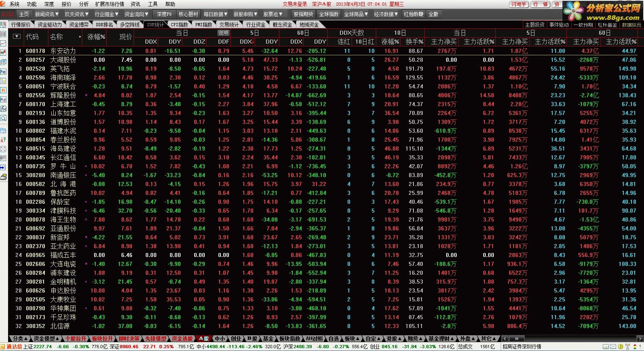This screenshot has height=351, width=644.
Task: Select the 地域资金 tab
Action: click(309, 25)
